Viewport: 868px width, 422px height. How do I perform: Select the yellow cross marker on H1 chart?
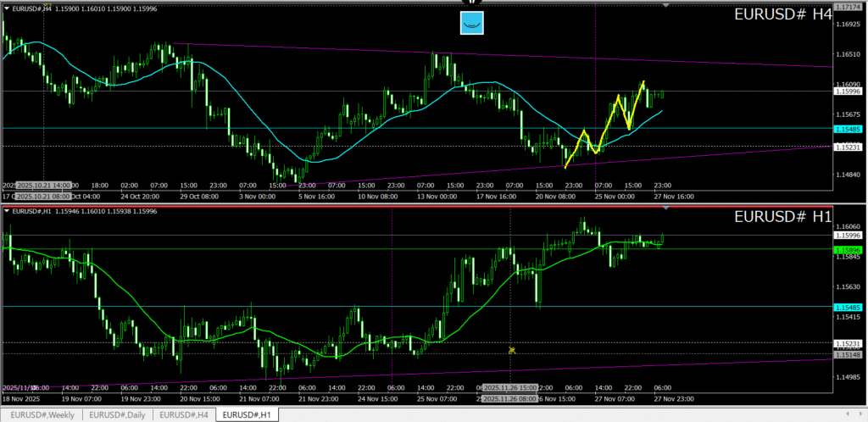pyautogui.click(x=511, y=350)
